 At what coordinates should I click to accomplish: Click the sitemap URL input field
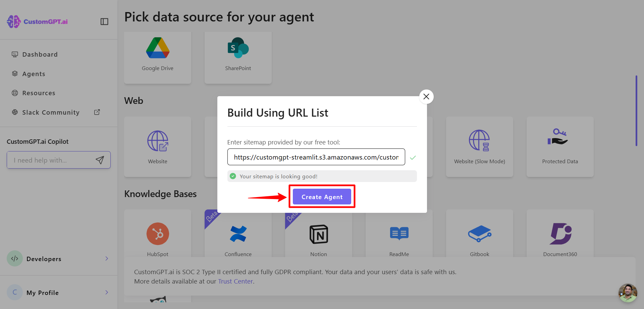pos(316,157)
